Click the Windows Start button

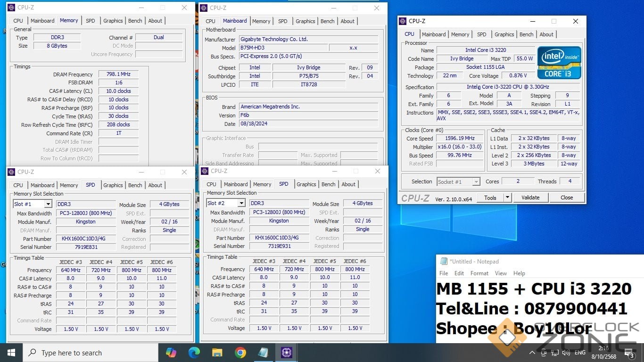(x=11, y=353)
